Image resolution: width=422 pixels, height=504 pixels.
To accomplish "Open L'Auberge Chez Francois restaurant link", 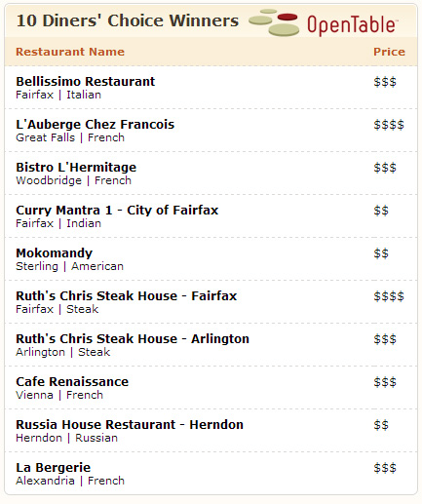I will pos(96,125).
